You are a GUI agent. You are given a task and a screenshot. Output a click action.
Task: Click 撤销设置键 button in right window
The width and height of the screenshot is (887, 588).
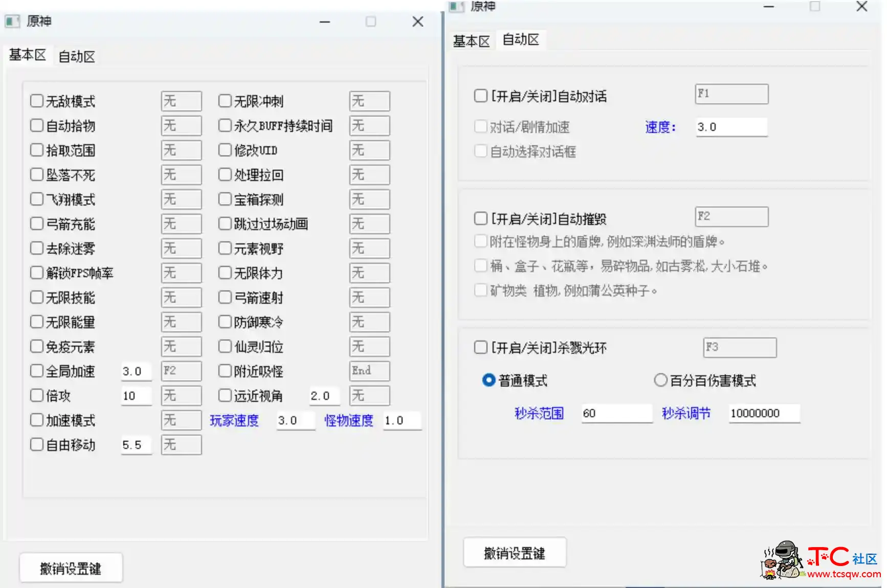pyautogui.click(x=515, y=553)
